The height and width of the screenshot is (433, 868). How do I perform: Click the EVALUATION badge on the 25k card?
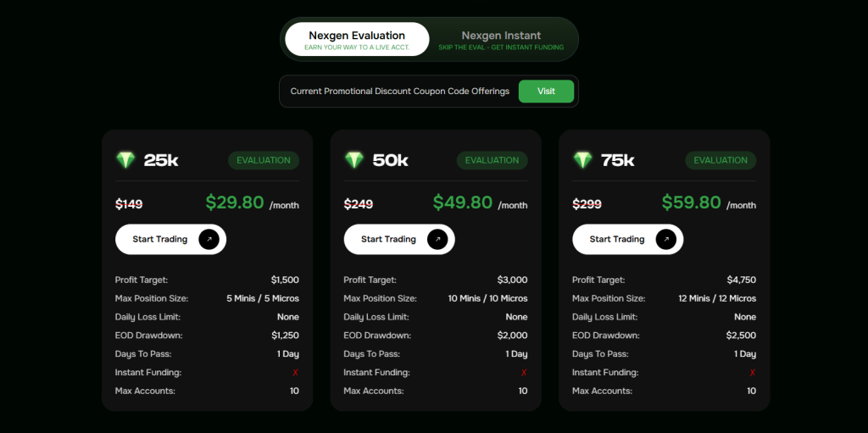pos(264,161)
